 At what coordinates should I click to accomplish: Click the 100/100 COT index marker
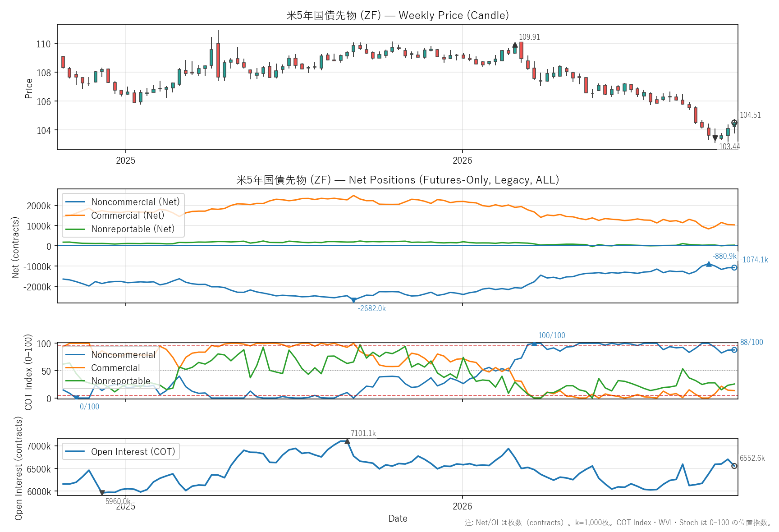[534, 344]
